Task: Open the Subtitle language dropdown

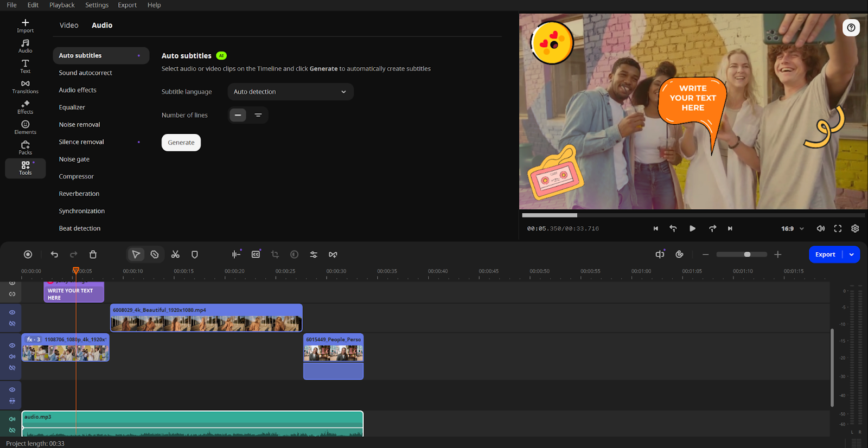Action: [290, 92]
